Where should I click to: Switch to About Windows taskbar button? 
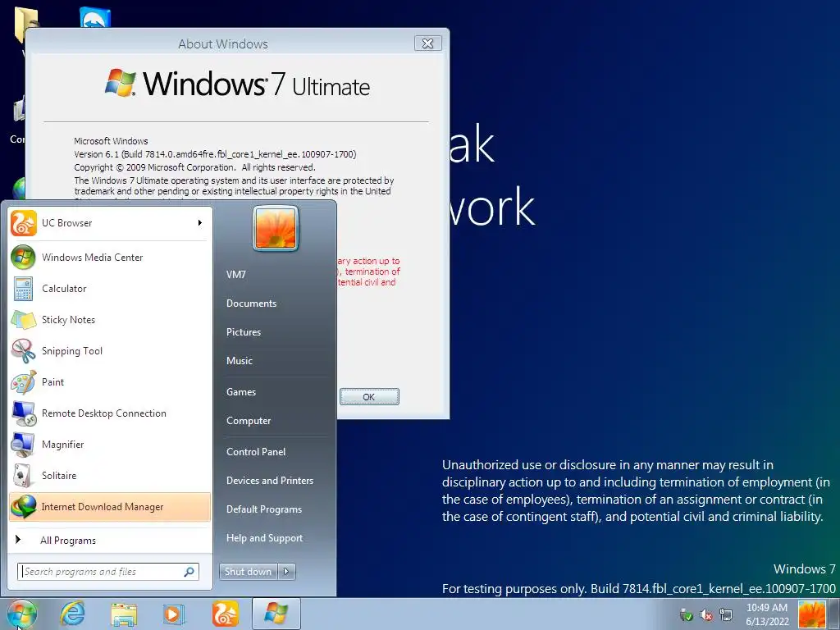click(x=276, y=614)
